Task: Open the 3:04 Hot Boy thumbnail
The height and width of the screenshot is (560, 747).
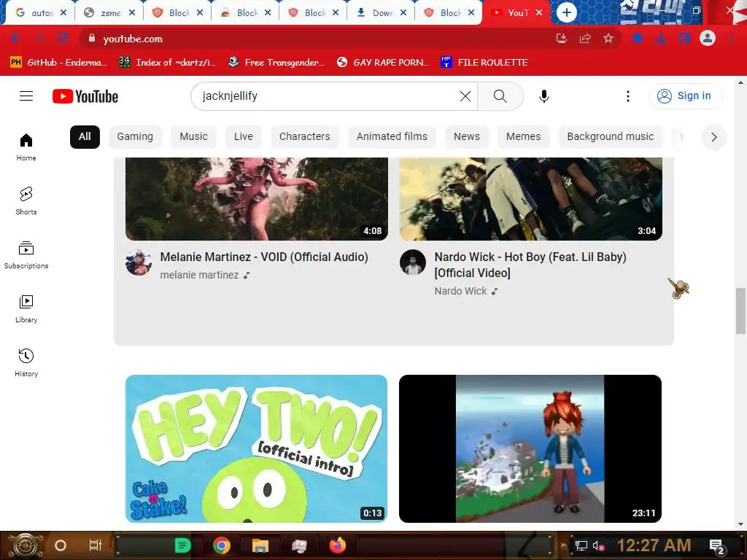Action: 531,198
